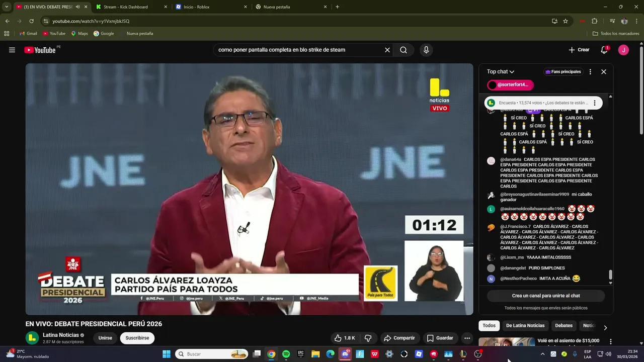Open poll banner options menu
644x362 pixels.
(x=595, y=103)
